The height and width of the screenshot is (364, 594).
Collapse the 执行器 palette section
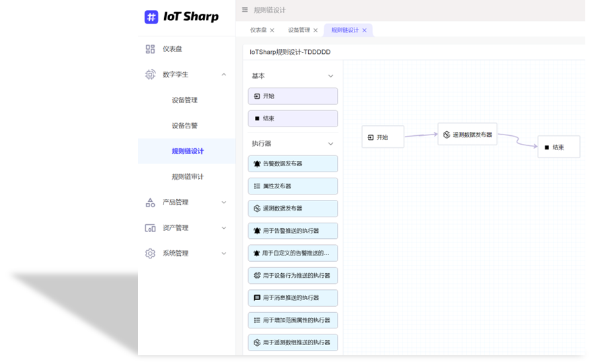click(x=331, y=143)
